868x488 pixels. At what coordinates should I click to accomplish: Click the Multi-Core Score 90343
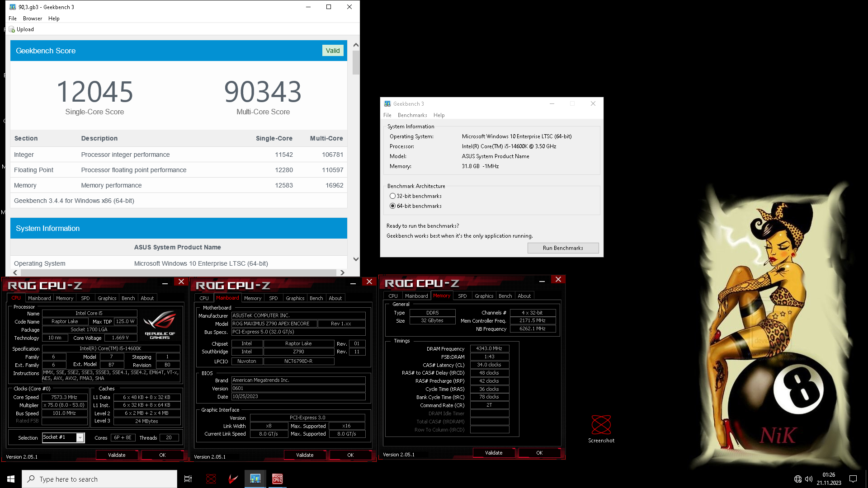click(x=263, y=92)
